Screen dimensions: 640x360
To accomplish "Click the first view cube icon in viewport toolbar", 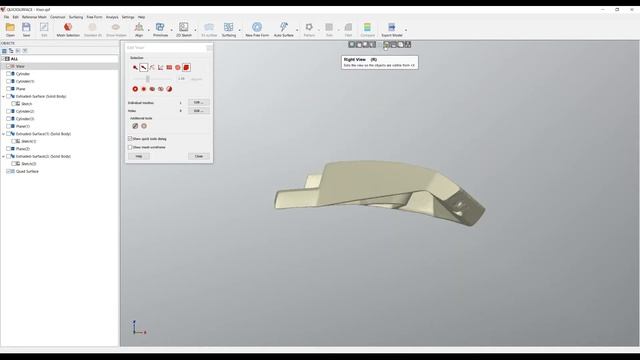I will click(351, 44).
